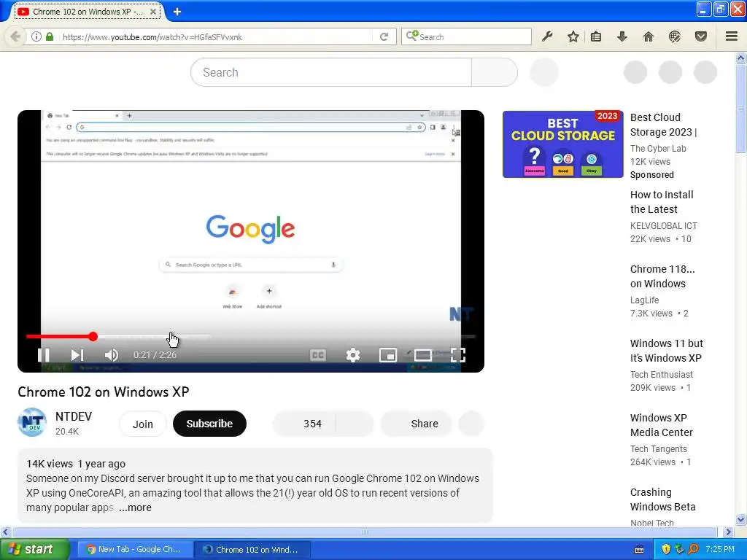Share this video
The height and width of the screenshot is (560, 747).
(417, 424)
